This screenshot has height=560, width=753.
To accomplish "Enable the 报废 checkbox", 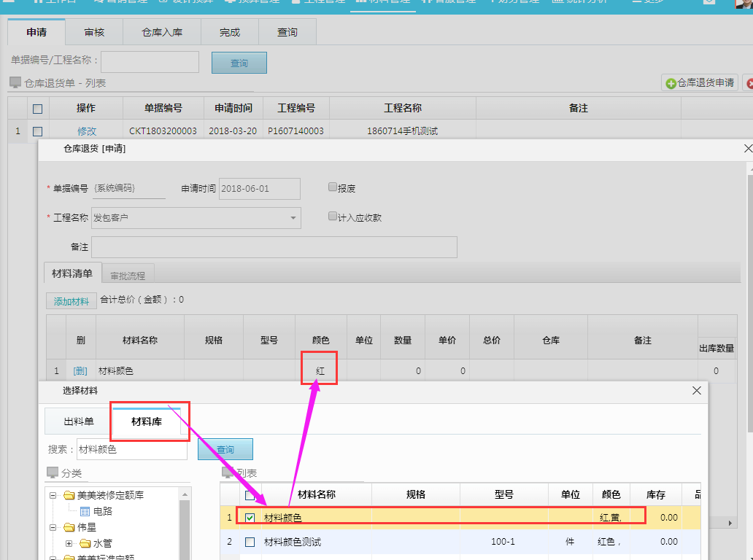I will 333,187.
